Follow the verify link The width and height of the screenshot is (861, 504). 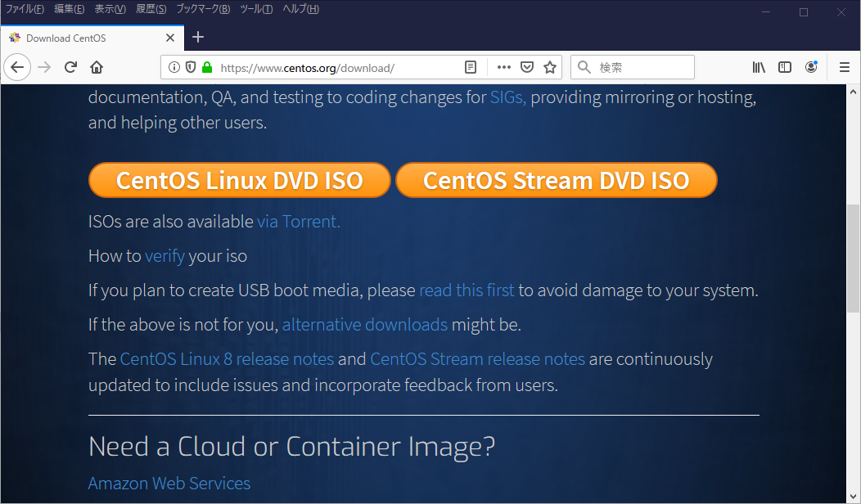pos(165,256)
